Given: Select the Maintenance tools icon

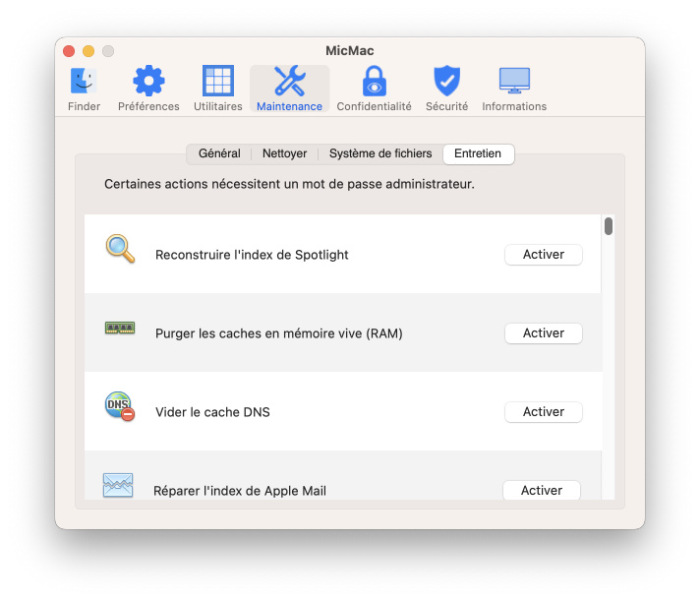Looking at the screenshot, I should (x=289, y=89).
